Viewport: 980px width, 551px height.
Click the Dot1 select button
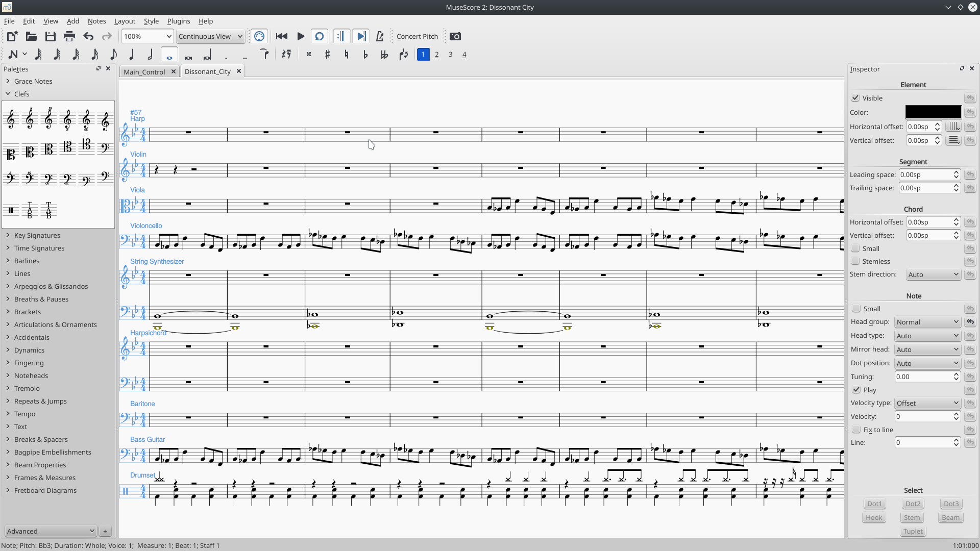[874, 504]
